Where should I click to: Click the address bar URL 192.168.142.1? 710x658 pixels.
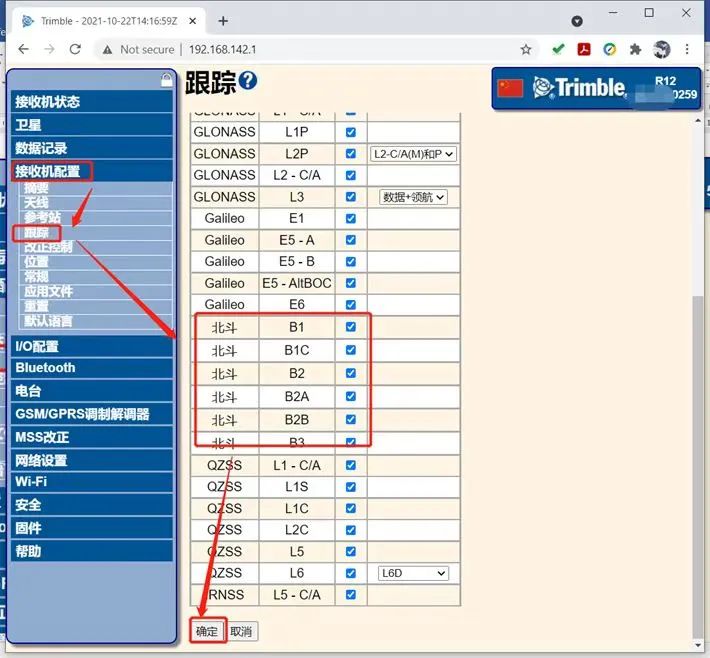pos(223,49)
